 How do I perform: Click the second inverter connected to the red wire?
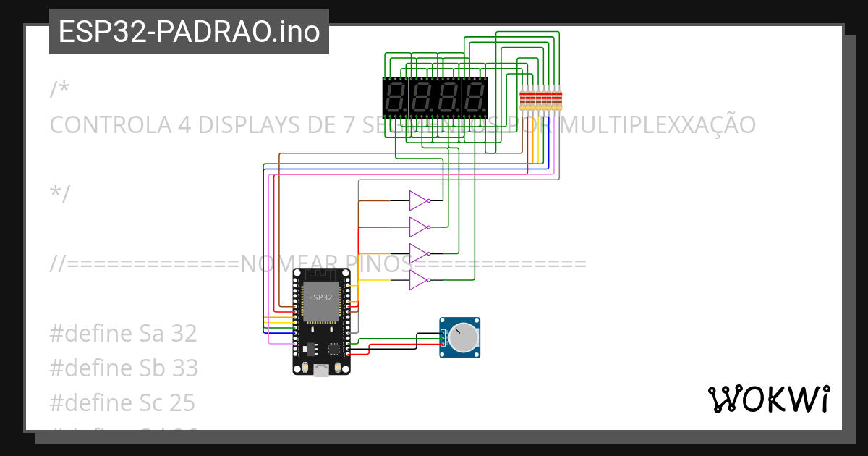click(x=417, y=228)
